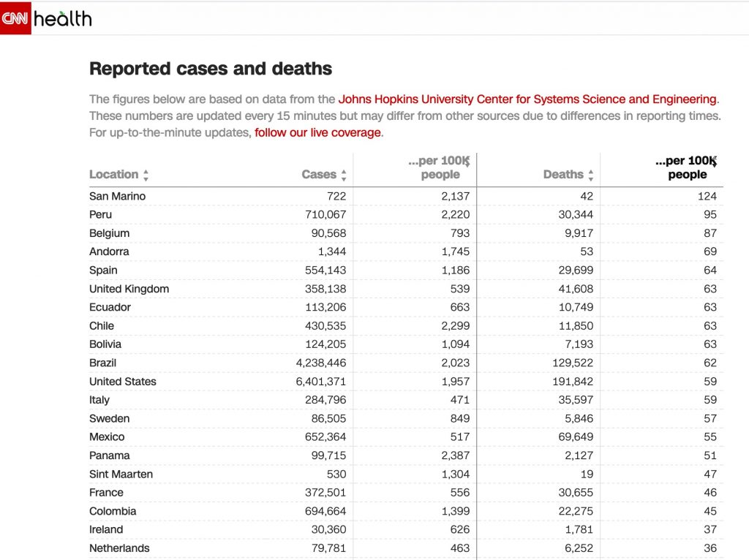The width and height of the screenshot is (749, 560).
Task: Click France cases value 372,501
Action: coord(325,493)
